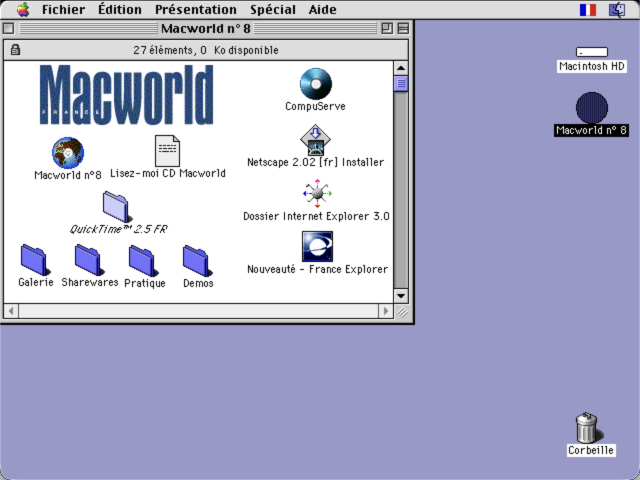This screenshot has width=640, height=480.
Task: Click the Macworld France logo picture
Action: 127,95
